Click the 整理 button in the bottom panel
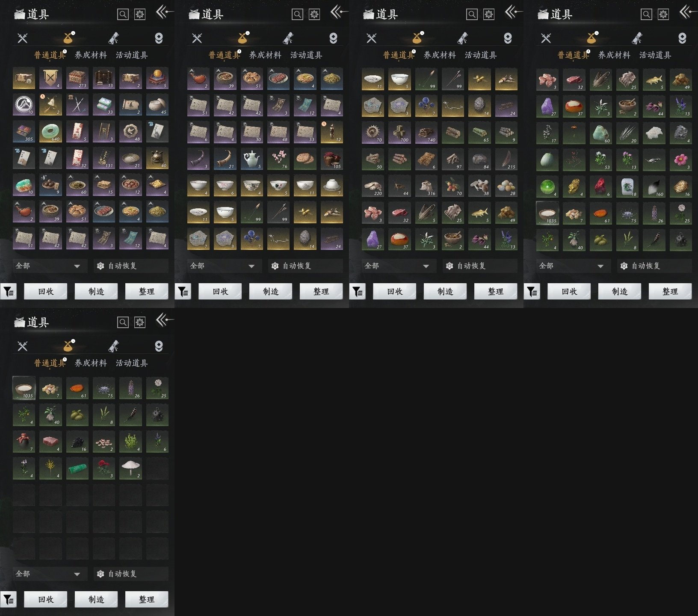This screenshot has height=616, width=698. (x=146, y=599)
